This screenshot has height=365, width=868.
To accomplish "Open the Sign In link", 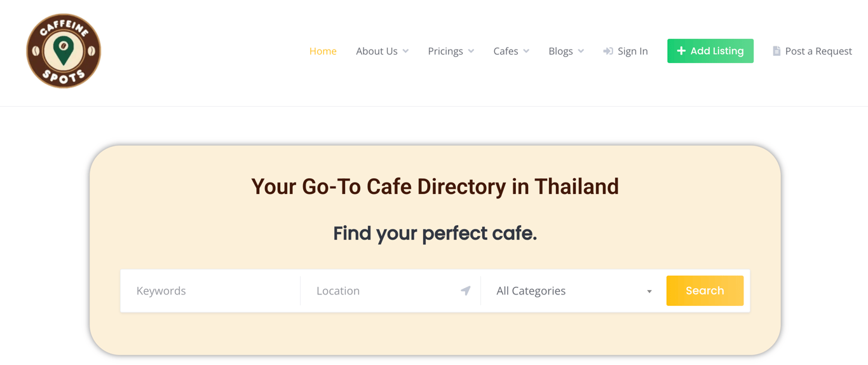I will pyautogui.click(x=632, y=51).
